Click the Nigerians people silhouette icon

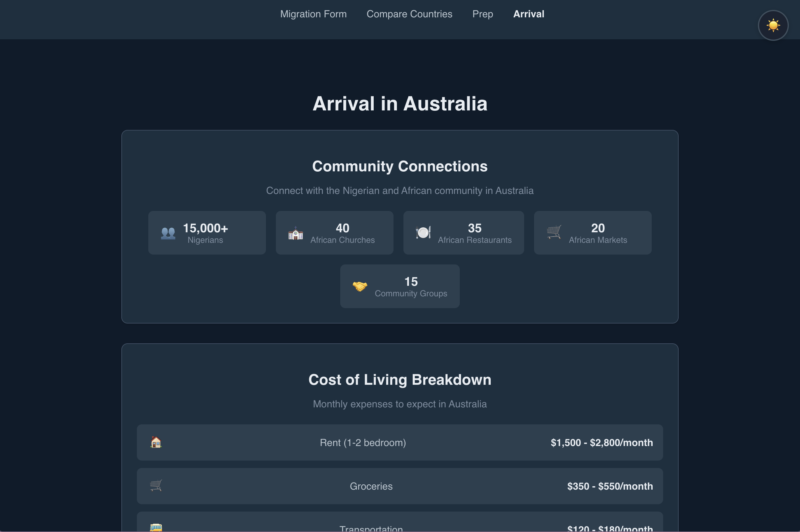(168, 233)
